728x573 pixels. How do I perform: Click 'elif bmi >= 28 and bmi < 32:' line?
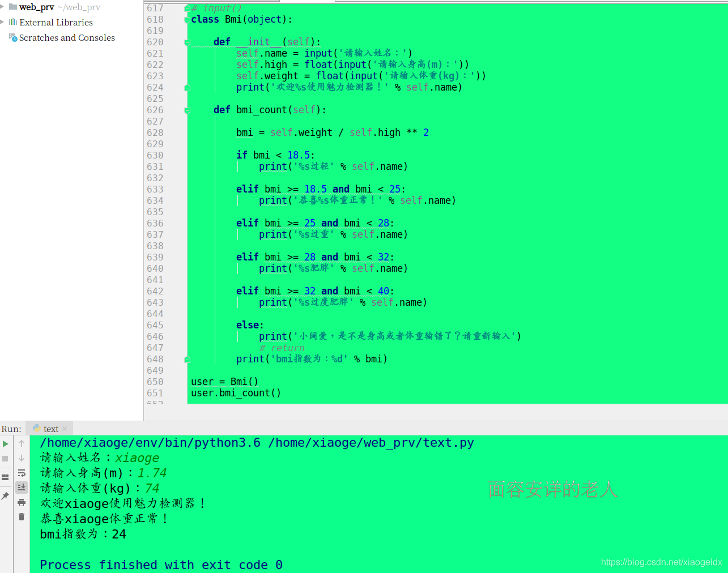[x=315, y=257]
